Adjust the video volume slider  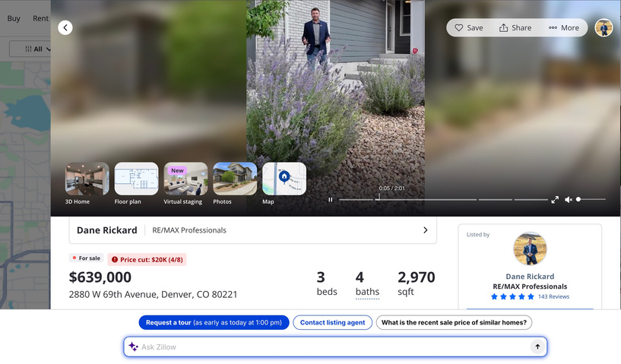pos(591,200)
